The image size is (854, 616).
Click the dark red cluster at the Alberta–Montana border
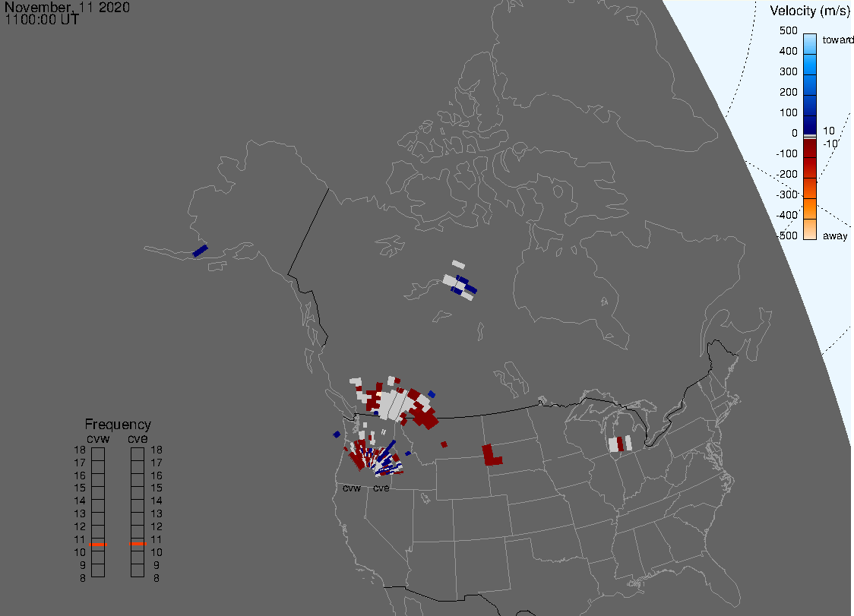coord(425,418)
